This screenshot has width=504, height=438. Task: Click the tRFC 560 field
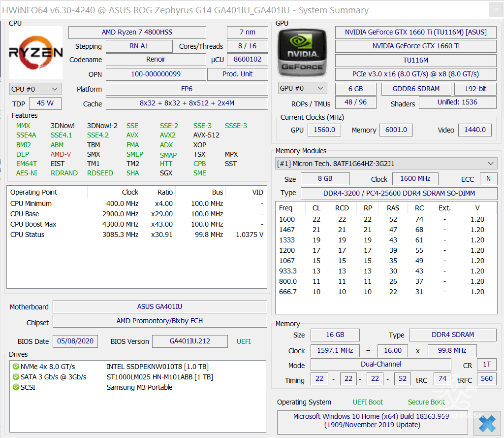(487, 379)
